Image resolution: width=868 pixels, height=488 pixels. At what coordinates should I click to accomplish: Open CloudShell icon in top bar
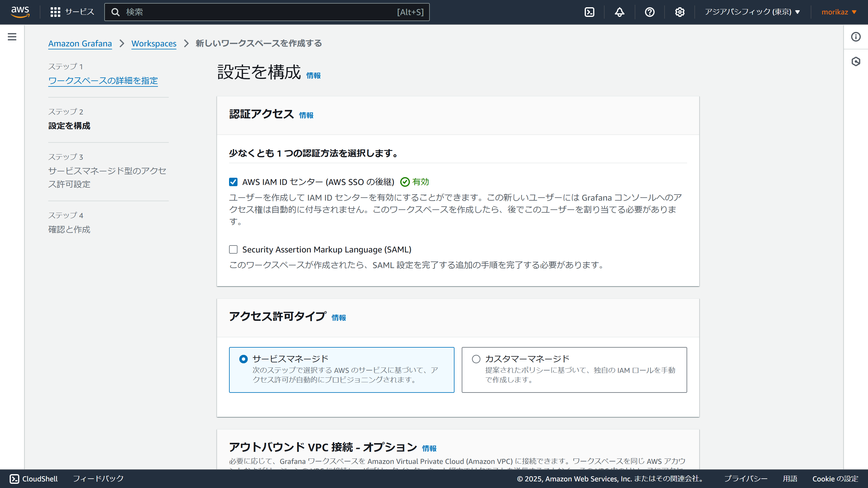[x=589, y=12]
